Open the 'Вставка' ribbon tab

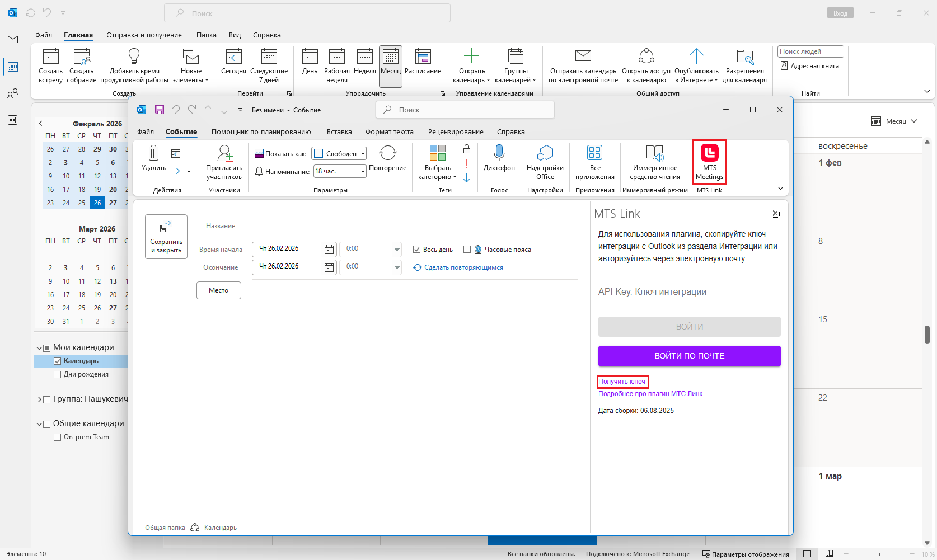pos(339,132)
